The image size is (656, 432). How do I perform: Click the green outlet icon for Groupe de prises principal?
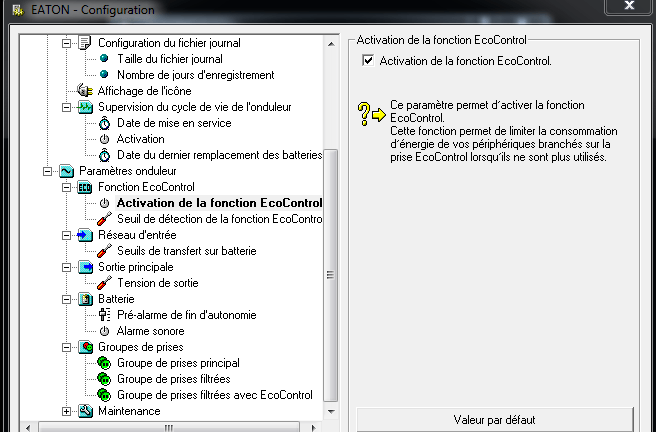(x=104, y=363)
